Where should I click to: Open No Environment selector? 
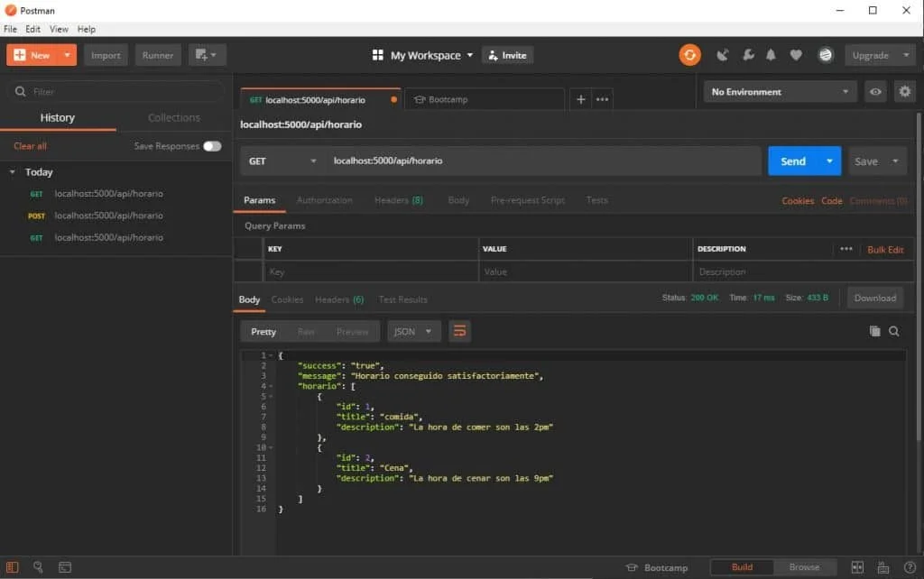pyautogui.click(x=780, y=92)
